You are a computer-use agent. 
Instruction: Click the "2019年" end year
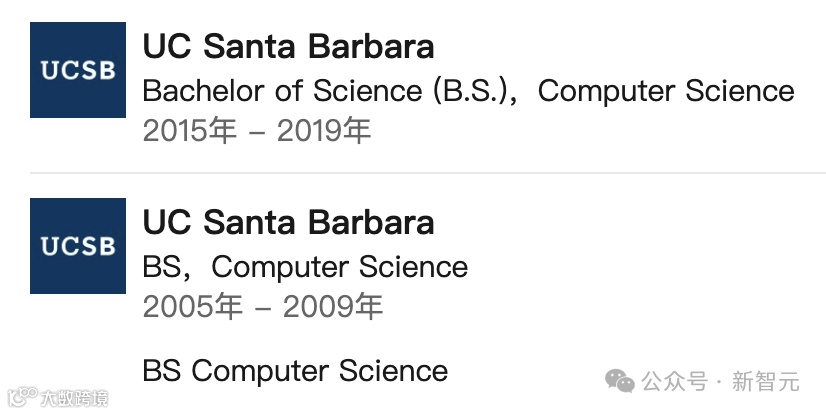click(324, 131)
